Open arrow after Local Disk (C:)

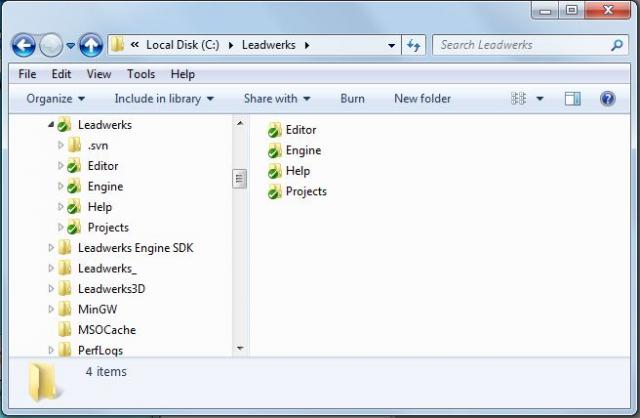tap(231, 45)
